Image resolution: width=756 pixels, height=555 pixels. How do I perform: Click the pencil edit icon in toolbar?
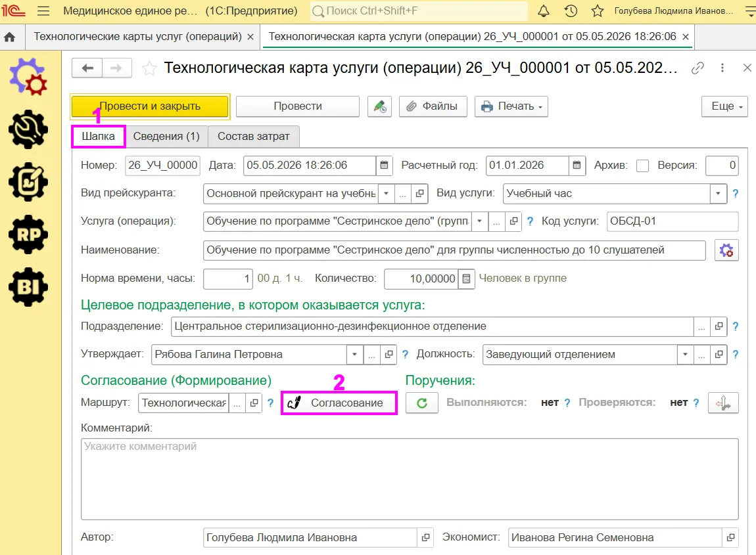click(x=379, y=106)
